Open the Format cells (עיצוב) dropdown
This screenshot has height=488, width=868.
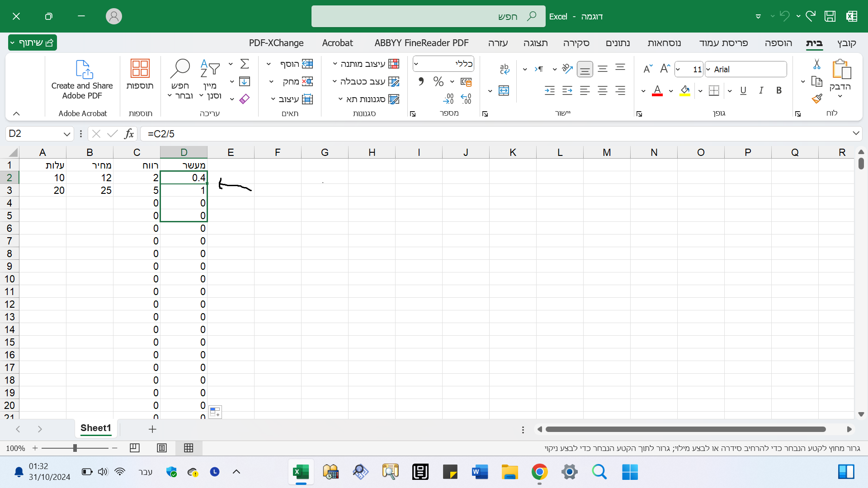[273, 99]
